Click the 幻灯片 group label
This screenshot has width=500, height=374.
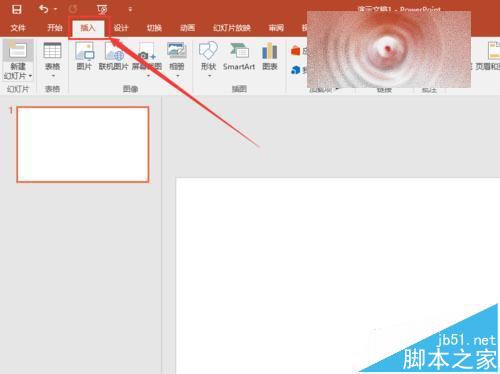tap(18, 89)
